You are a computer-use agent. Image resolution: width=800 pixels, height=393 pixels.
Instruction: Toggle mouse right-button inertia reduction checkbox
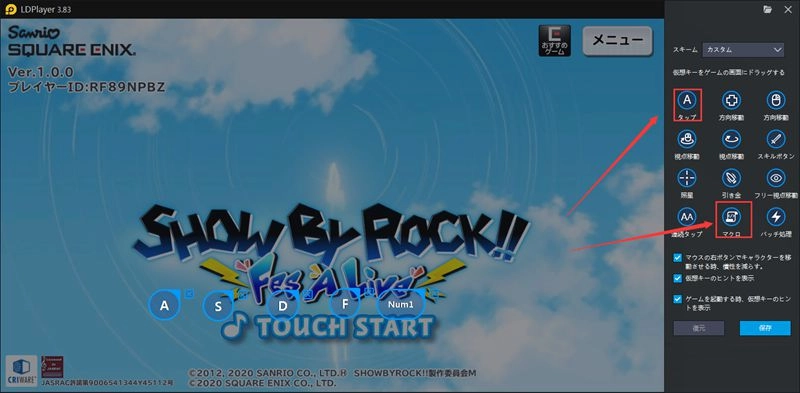(677, 257)
